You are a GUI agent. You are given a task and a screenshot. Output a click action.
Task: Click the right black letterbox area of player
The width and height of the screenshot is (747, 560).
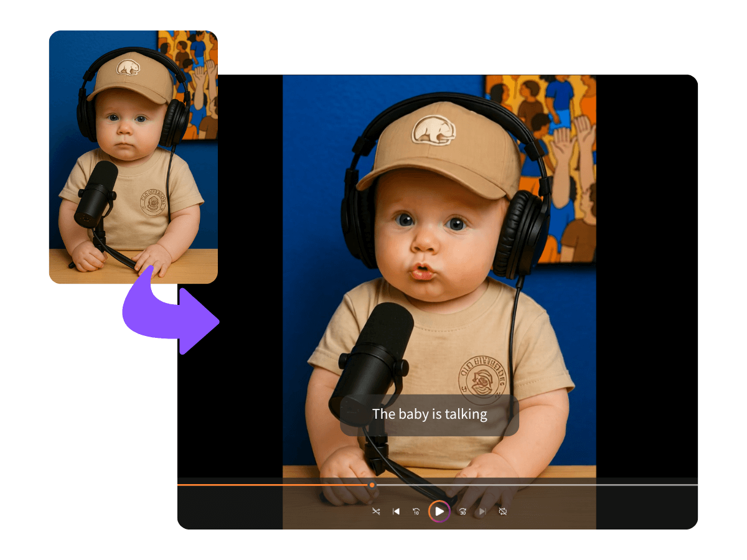[646, 280]
